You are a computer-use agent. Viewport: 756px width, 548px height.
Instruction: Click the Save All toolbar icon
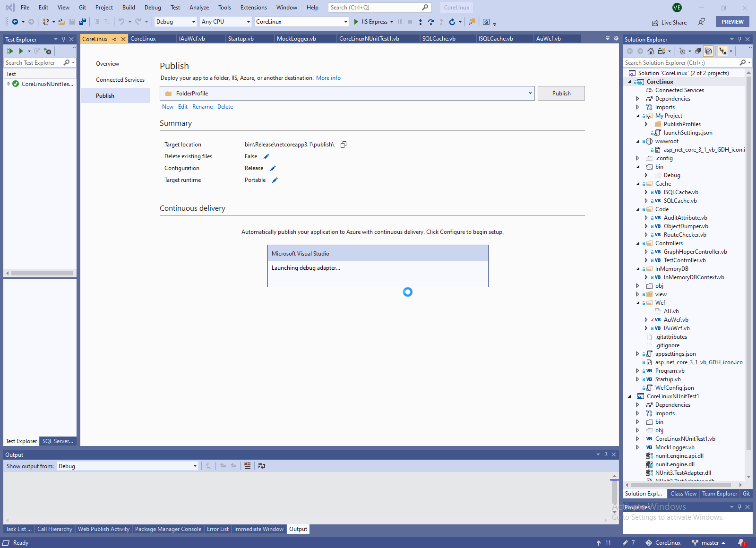pos(83,22)
